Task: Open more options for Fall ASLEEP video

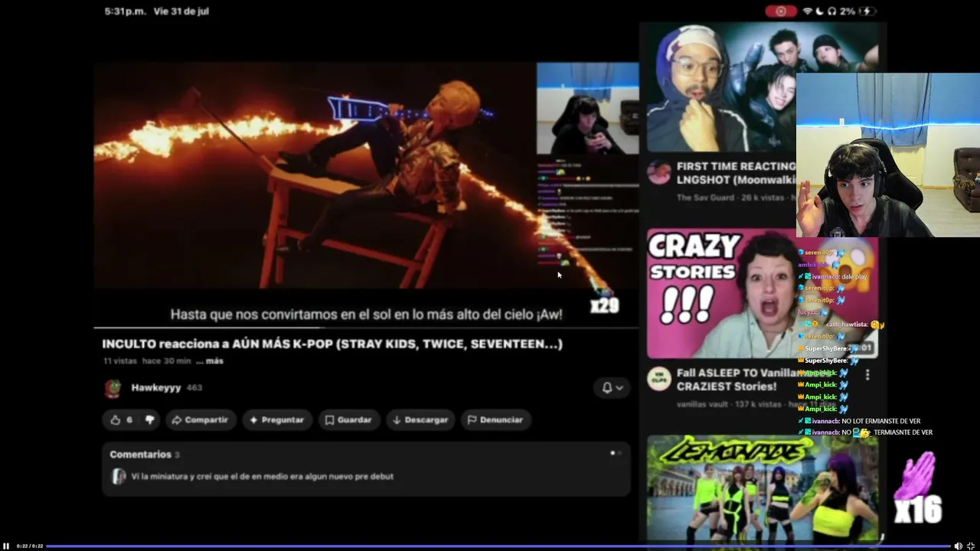Action: pos(867,375)
